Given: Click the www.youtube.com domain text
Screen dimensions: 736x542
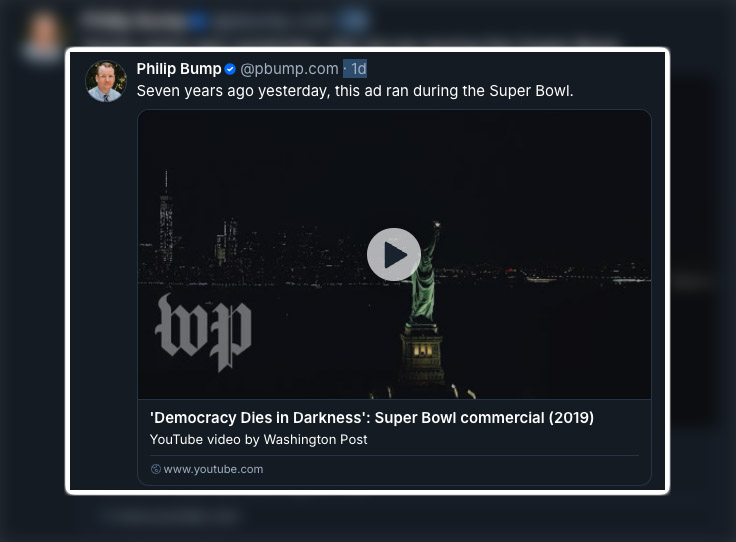Looking at the screenshot, I should 213,469.
